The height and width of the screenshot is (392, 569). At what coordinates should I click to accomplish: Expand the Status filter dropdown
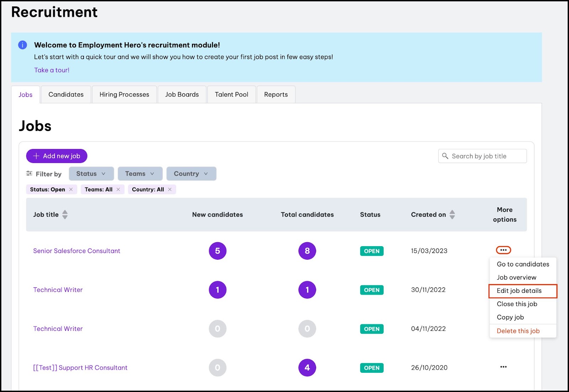click(91, 174)
